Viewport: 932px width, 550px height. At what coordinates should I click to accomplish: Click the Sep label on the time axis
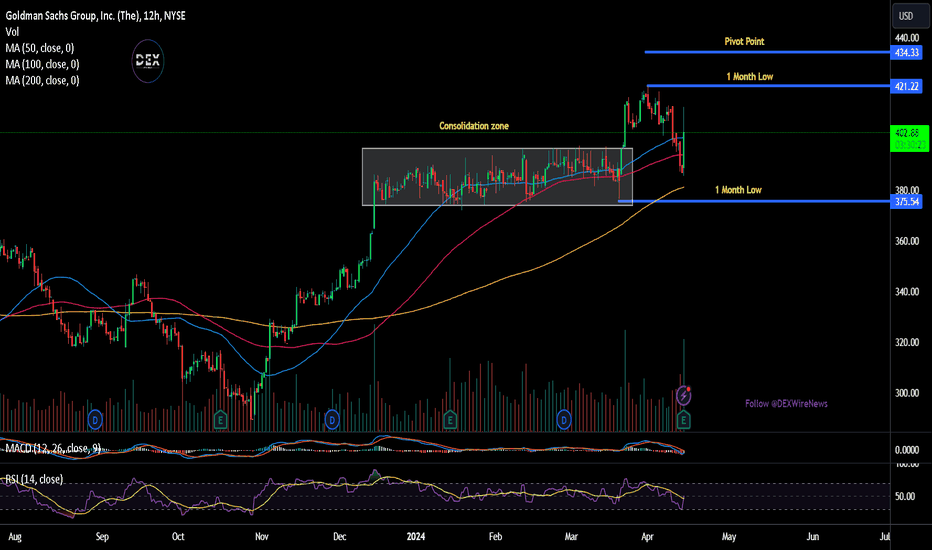(102, 537)
